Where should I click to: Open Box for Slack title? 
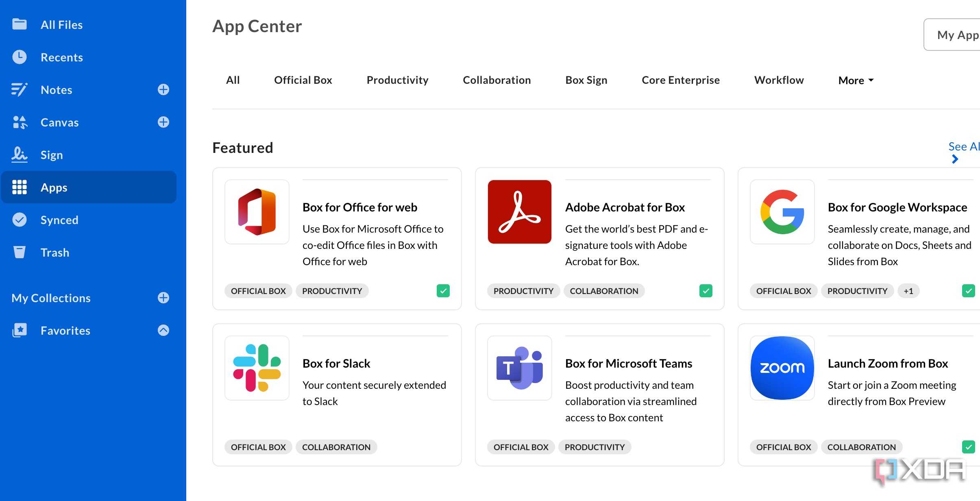coord(336,364)
